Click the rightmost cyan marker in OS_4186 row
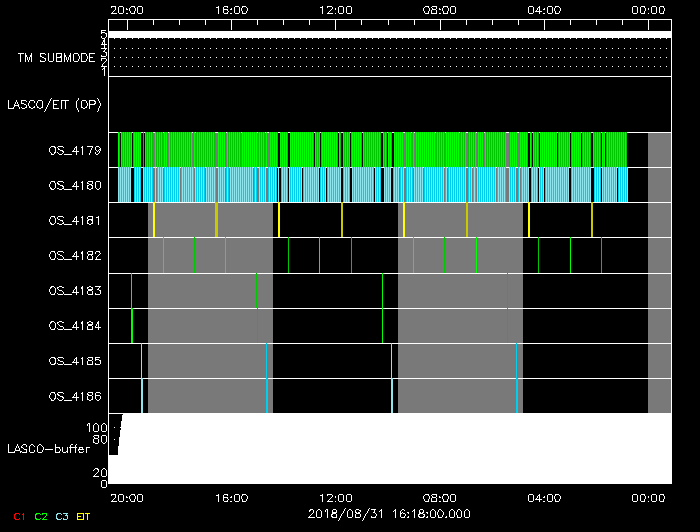 click(516, 396)
